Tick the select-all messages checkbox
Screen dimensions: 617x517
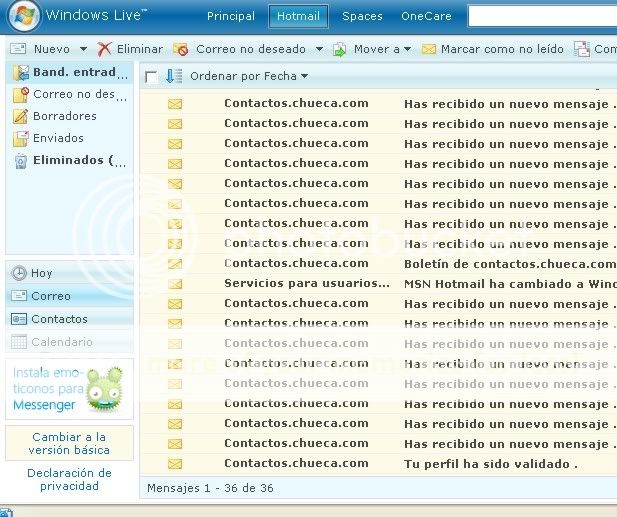(x=151, y=77)
